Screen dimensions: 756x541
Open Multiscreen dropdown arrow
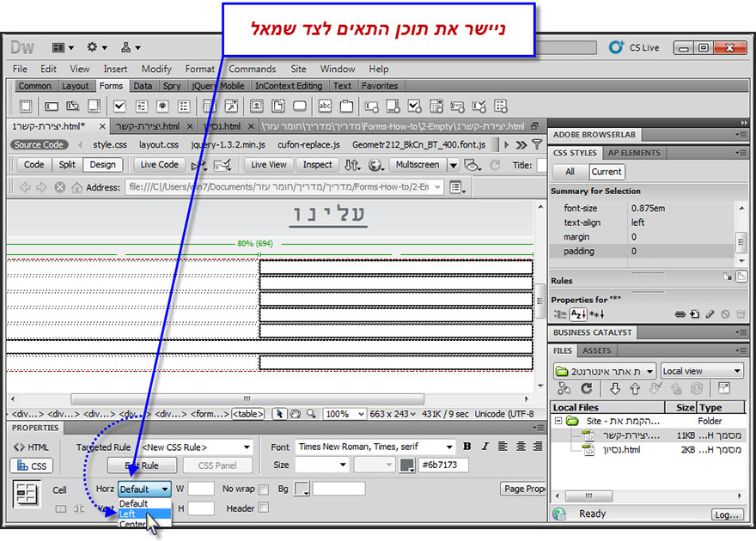[x=454, y=165]
